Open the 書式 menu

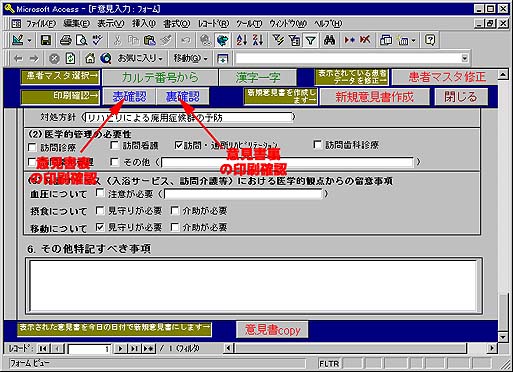click(x=177, y=24)
